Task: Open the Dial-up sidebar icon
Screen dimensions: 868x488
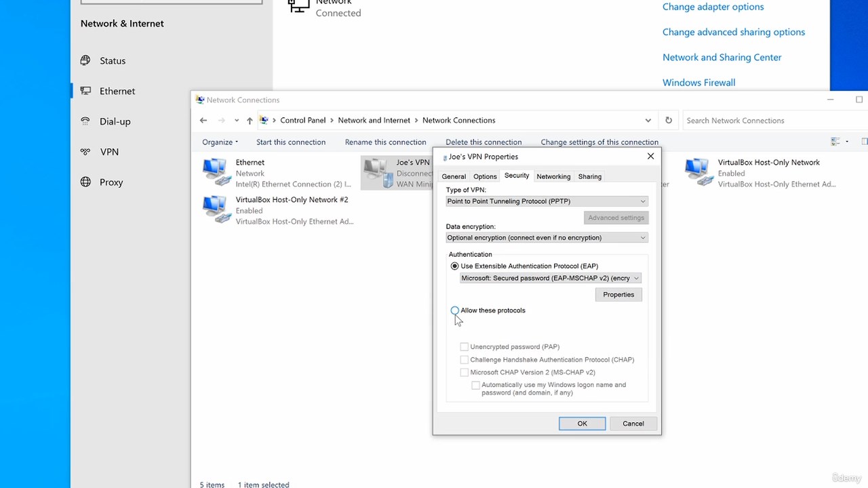Action: [x=85, y=121]
